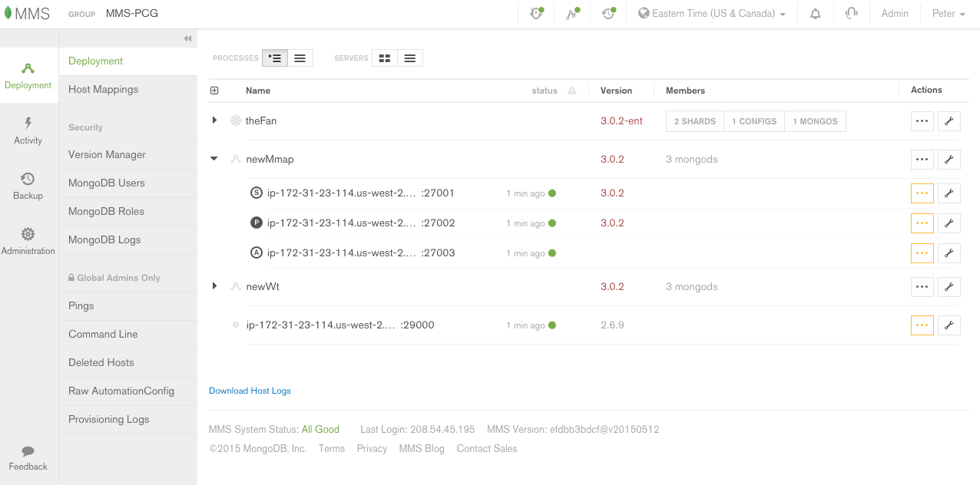Click wrench icon for port 27002 host
Viewport: 980px width, 485px height.
pyautogui.click(x=949, y=223)
